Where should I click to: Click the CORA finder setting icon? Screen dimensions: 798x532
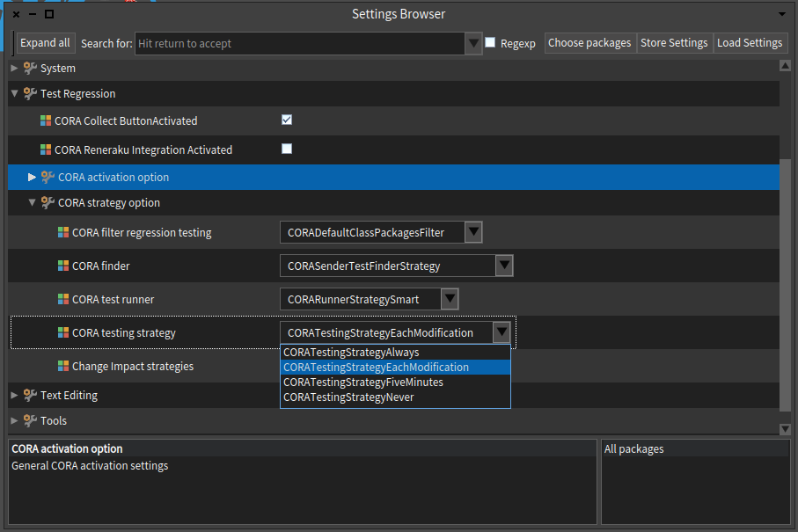point(63,266)
